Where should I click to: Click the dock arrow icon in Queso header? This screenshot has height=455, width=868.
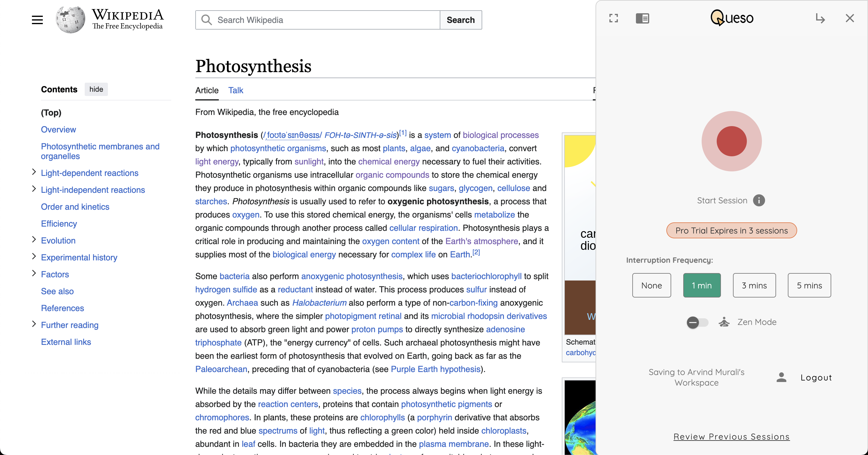(820, 18)
